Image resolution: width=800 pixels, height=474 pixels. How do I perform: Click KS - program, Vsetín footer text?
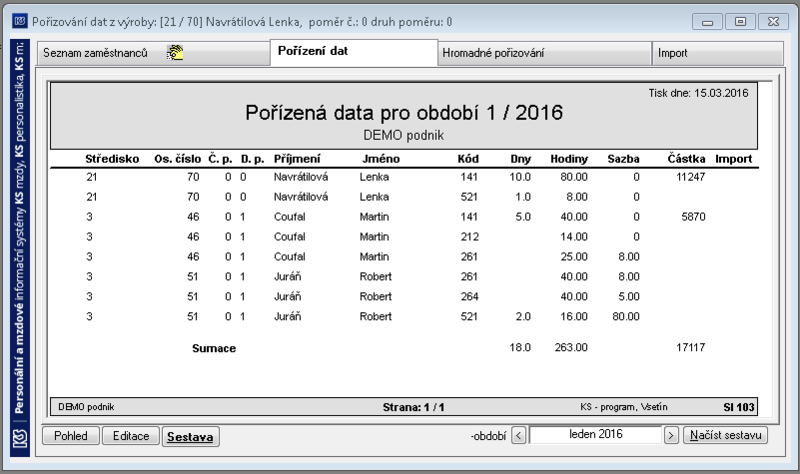coord(623,407)
